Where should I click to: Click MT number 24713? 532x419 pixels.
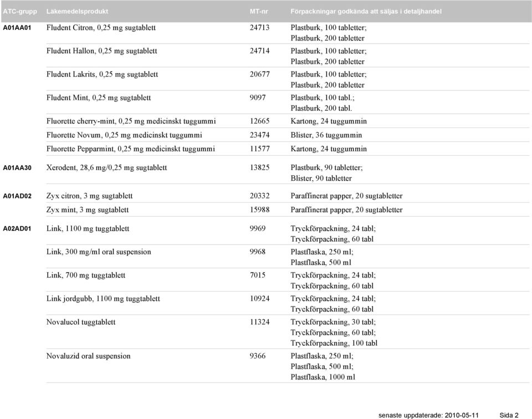click(x=259, y=28)
